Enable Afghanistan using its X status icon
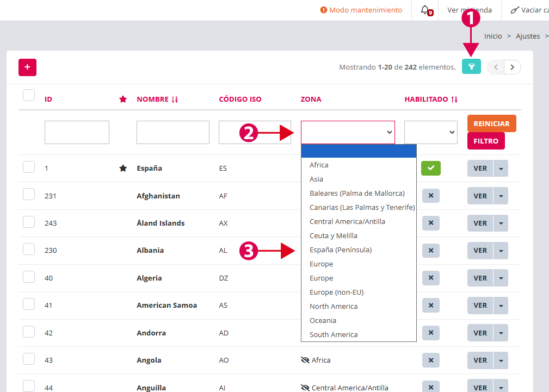Screen dimensions: 549x392 click(430, 196)
